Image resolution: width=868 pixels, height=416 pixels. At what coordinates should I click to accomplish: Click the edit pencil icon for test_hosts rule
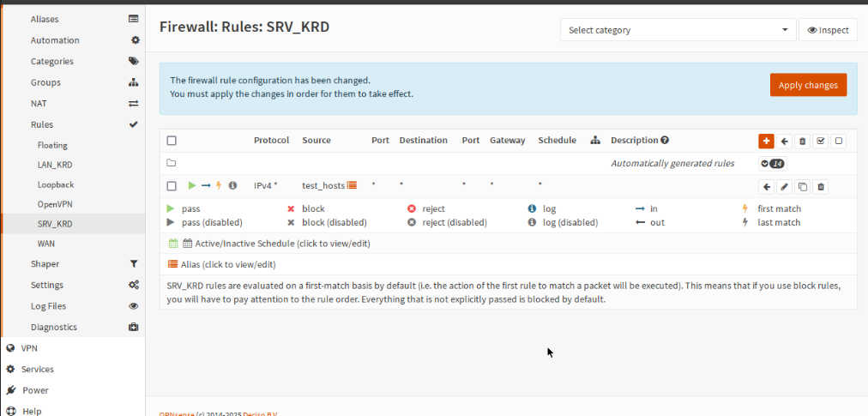click(784, 186)
